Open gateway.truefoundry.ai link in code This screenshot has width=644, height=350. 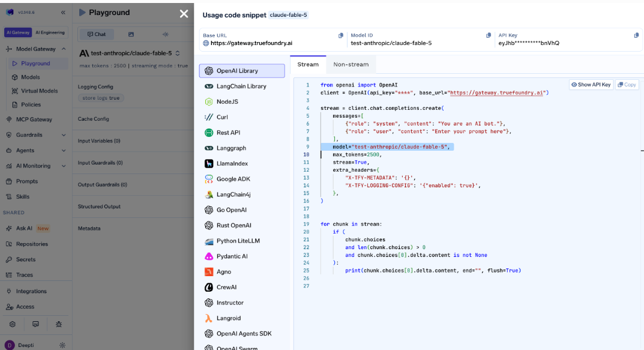[496, 93]
